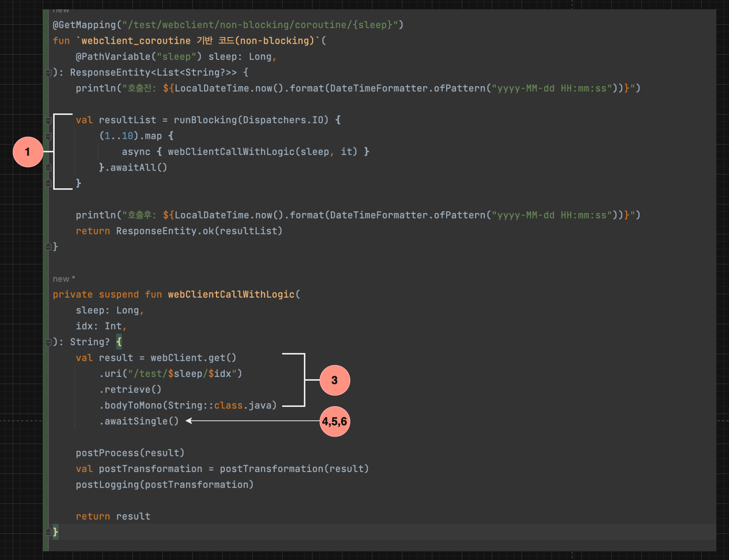Click the 'new *' hint above private suspend fun
Screen dimensions: 729x560
(x=64, y=279)
